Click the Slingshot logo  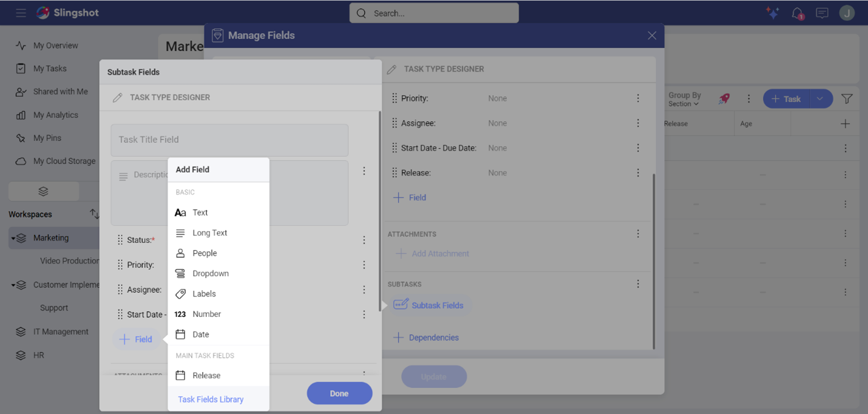pyautogui.click(x=67, y=13)
